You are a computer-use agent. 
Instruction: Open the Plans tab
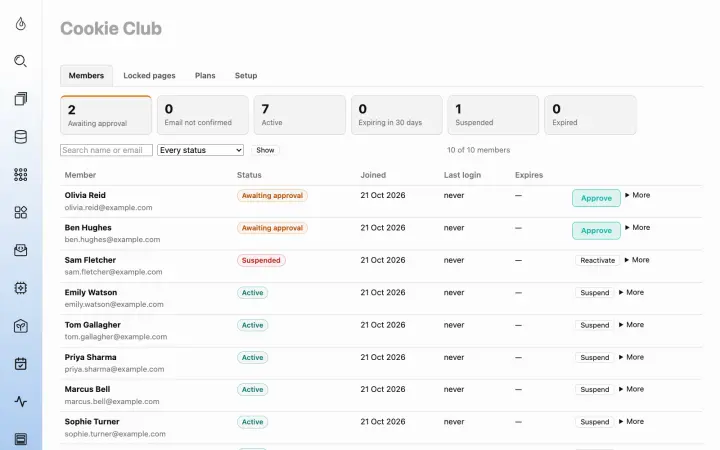tap(205, 75)
